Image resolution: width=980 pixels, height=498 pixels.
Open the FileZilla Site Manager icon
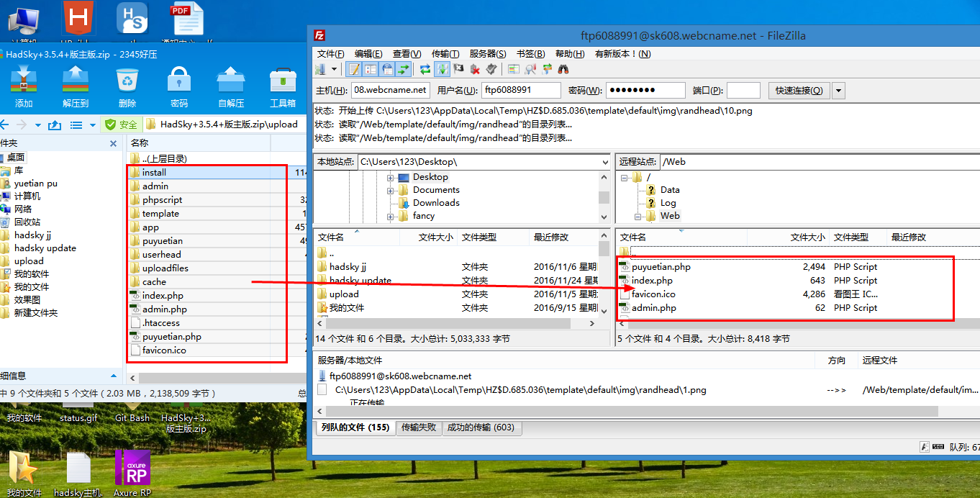321,69
